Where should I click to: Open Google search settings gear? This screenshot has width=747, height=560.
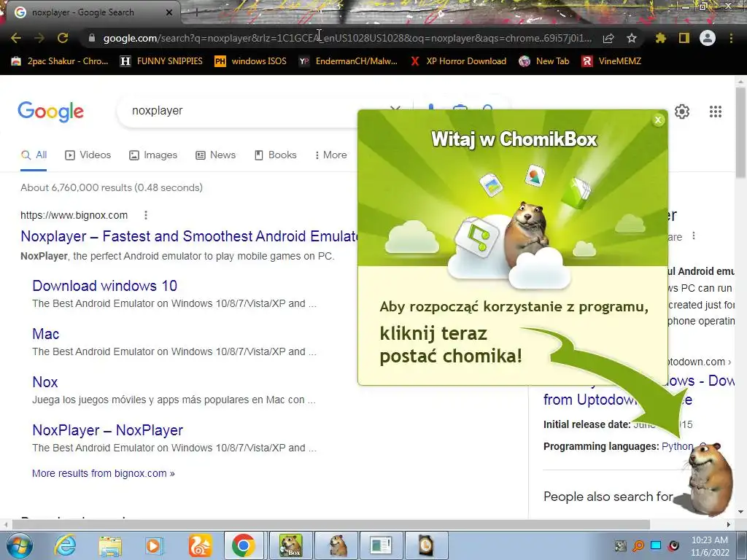[682, 112]
